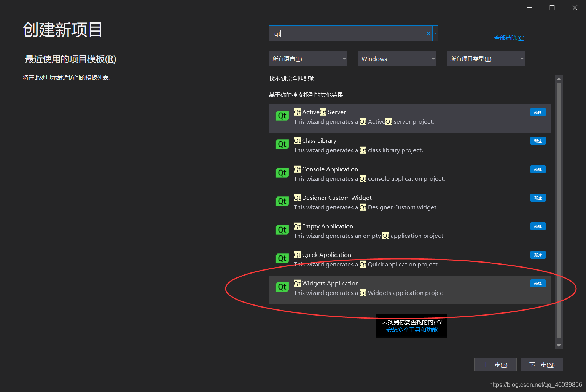
Task: Select the Qt ActiveQt Server template title
Action: tap(320, 112)
